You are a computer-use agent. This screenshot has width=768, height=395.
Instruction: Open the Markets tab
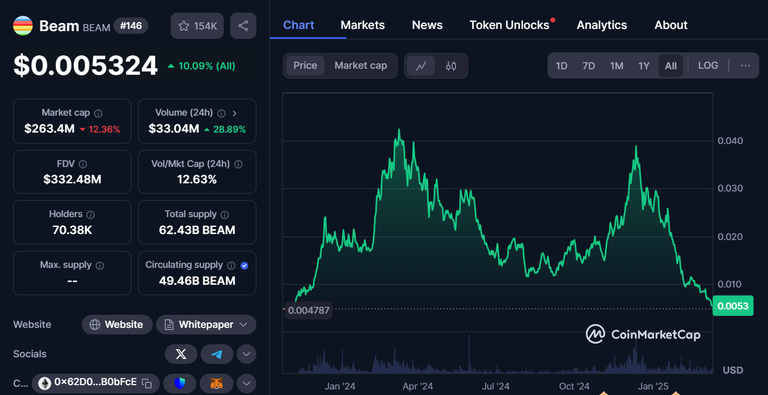click(362, 25)
